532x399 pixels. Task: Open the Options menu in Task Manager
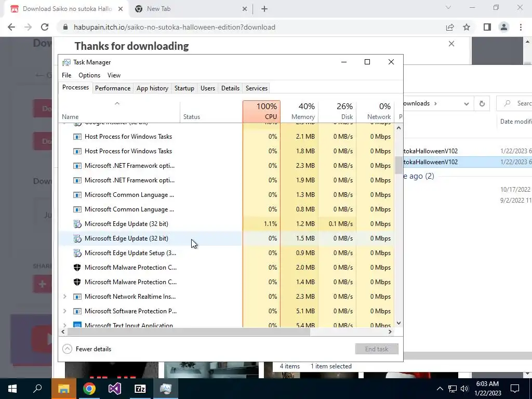(x=89, y=75)
